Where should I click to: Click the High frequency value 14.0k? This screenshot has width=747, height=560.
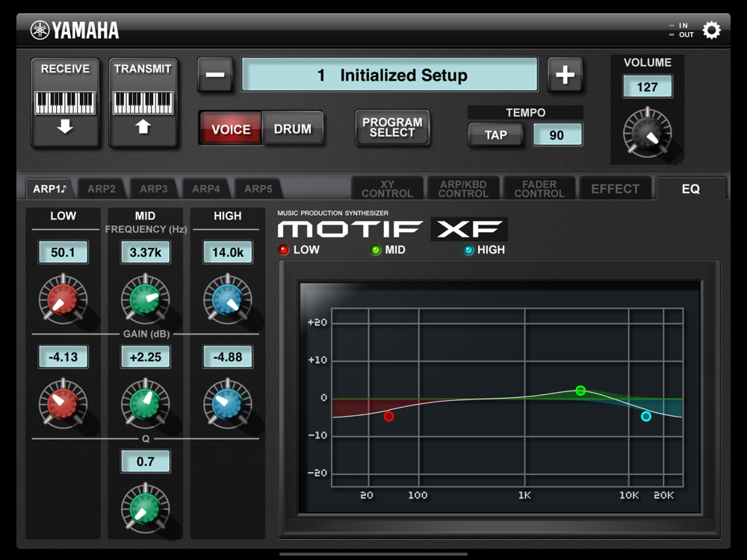[x=228, y=252]
